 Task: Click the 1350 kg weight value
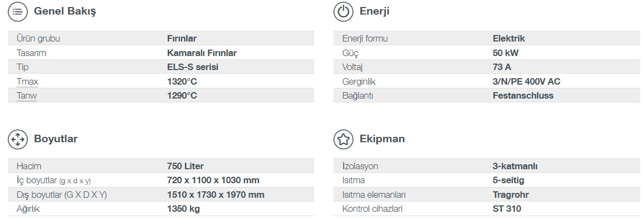point(183,209)
